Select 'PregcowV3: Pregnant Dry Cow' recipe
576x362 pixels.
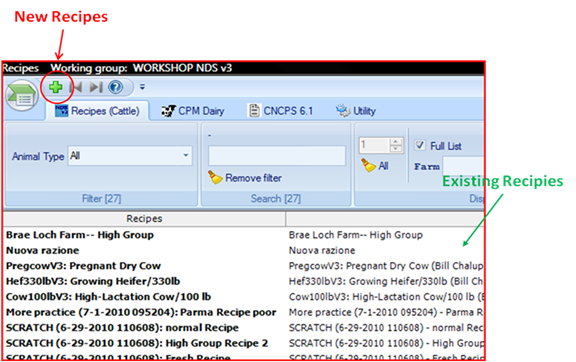pyautogui.click(x=83, y=266)
